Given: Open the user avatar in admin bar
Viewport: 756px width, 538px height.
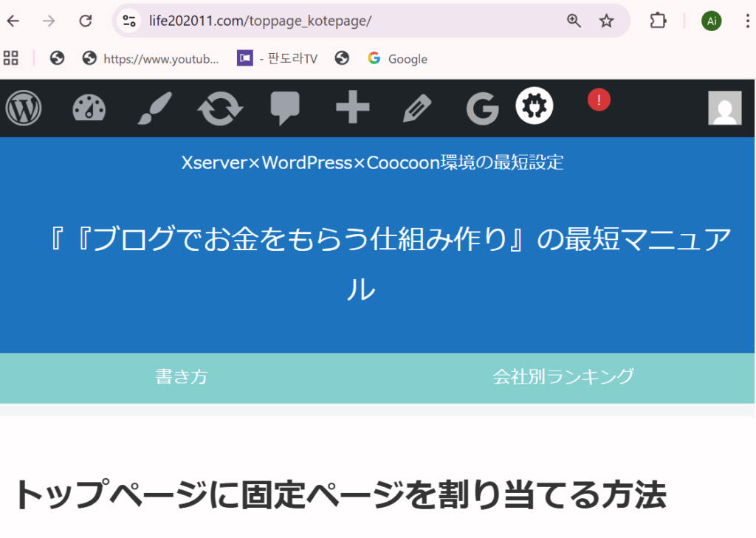Looking at the screenshot, I should (x=724, y=108).
